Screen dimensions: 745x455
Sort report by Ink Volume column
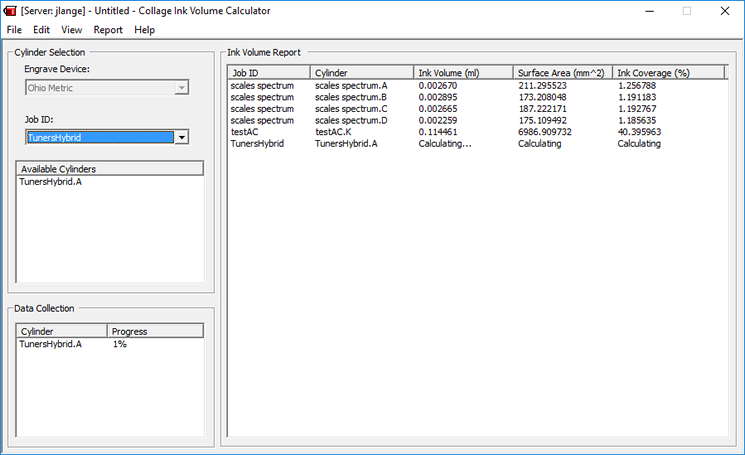[462, 73]
